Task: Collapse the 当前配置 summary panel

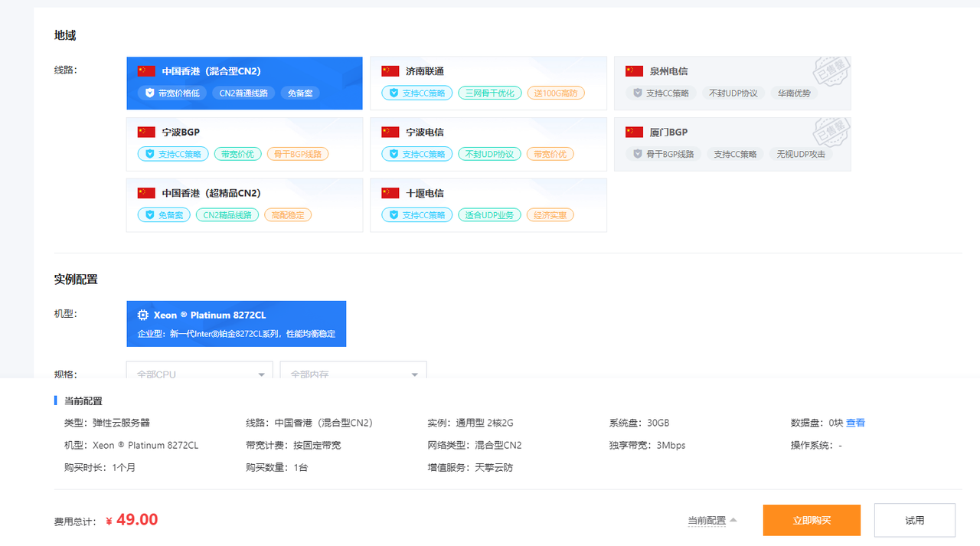Action: pos(712,521)
